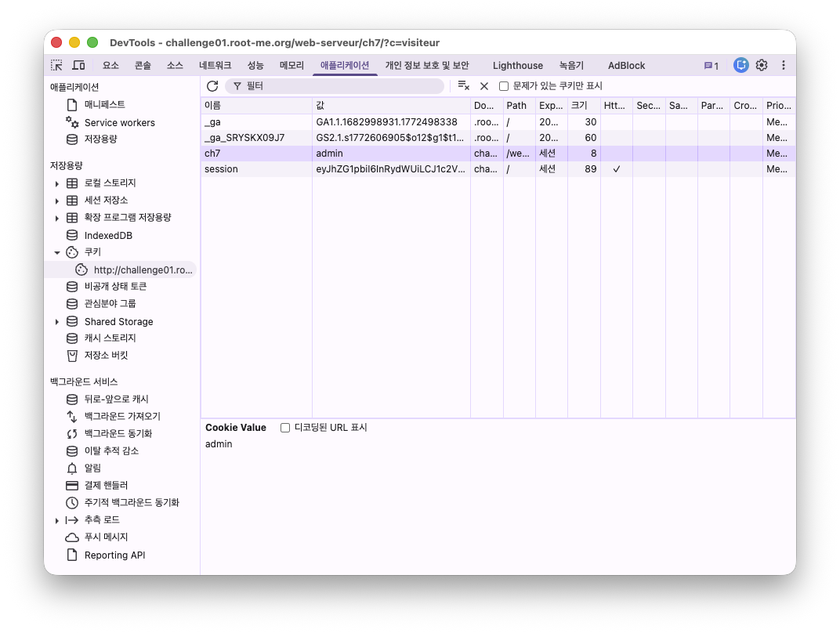Open 푸시 메시지 item

[106, 537]
